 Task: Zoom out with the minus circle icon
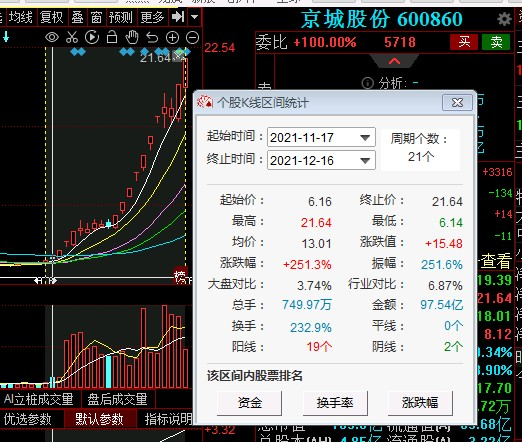[x=192, y=38]
